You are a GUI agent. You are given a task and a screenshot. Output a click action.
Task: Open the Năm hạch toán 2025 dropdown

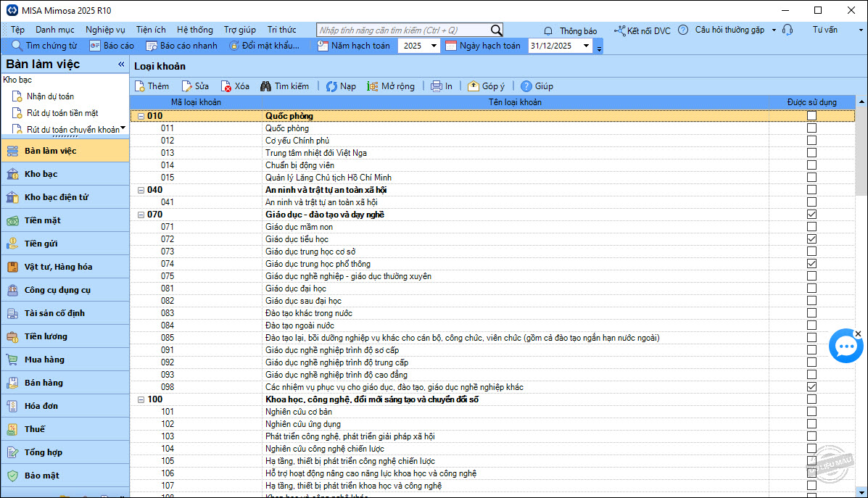[x=434, y=46]
